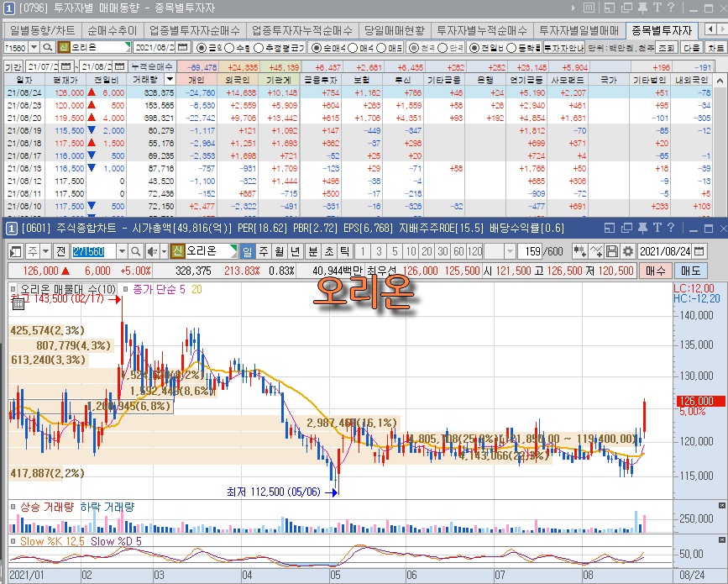The image size is (728, 584).
Task: Select the 월 monthly period button
Action: point(280,251)
